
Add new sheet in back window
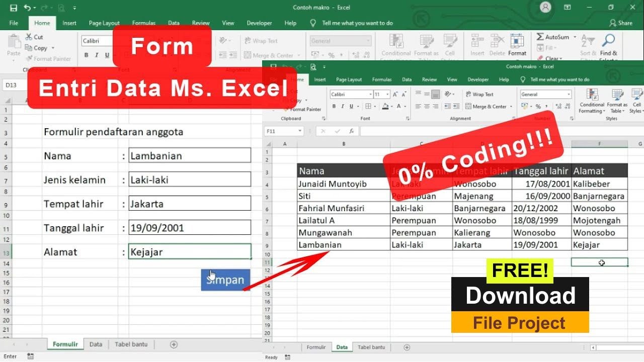pos(174,344)
